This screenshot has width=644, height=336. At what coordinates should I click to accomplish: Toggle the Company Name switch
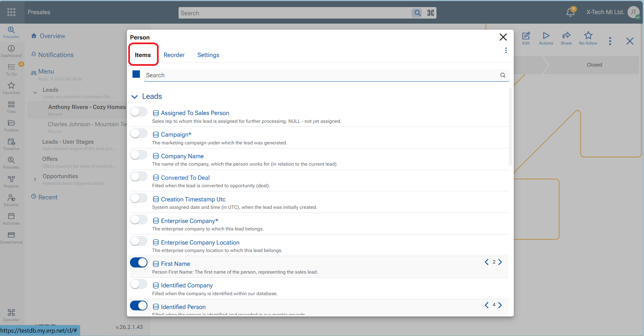pyautogui.click(x=139, y=155)
